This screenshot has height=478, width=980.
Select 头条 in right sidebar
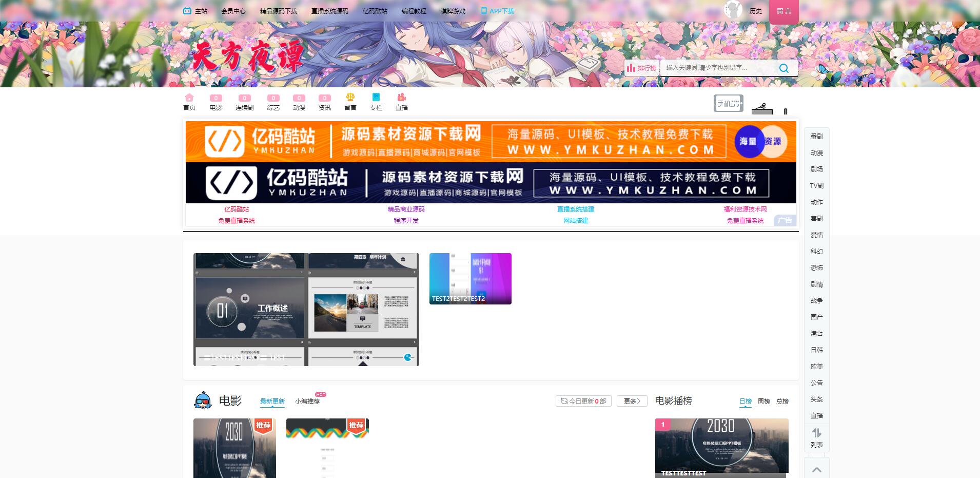(817, 399)
